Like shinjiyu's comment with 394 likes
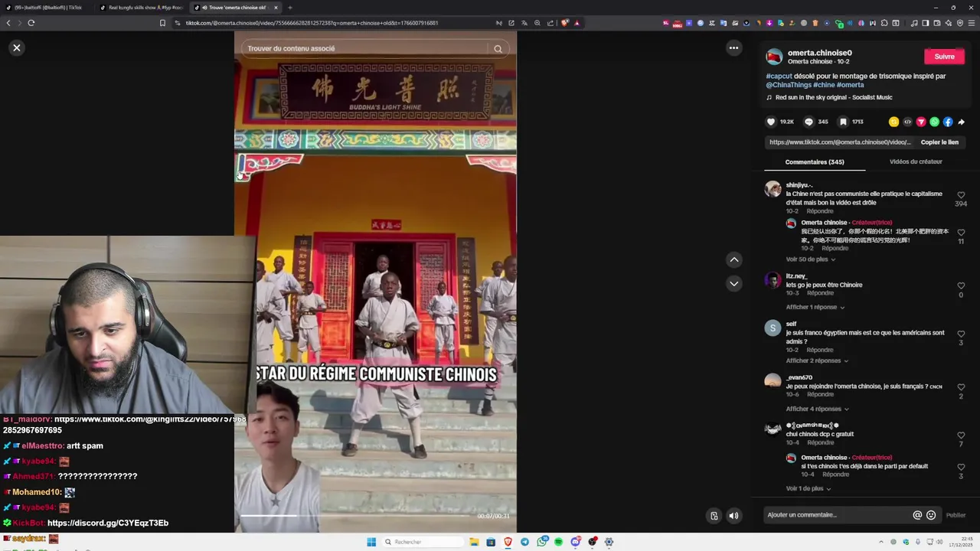Viewport: 980px width, 551px height. pos(961,195)
